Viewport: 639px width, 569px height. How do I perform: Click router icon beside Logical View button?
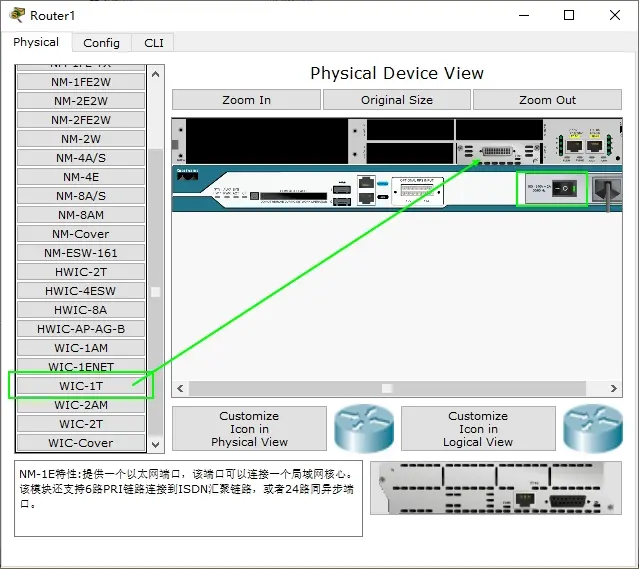593,428
